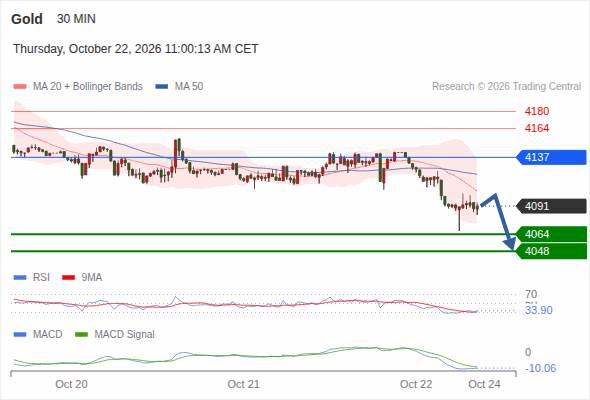Click the MACD Signal legend label

pos(124,335)
